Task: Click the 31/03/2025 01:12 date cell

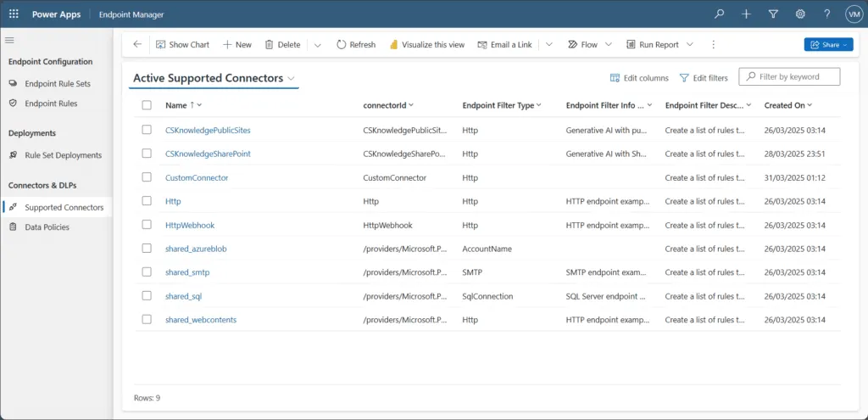Action: coord(795,178)
